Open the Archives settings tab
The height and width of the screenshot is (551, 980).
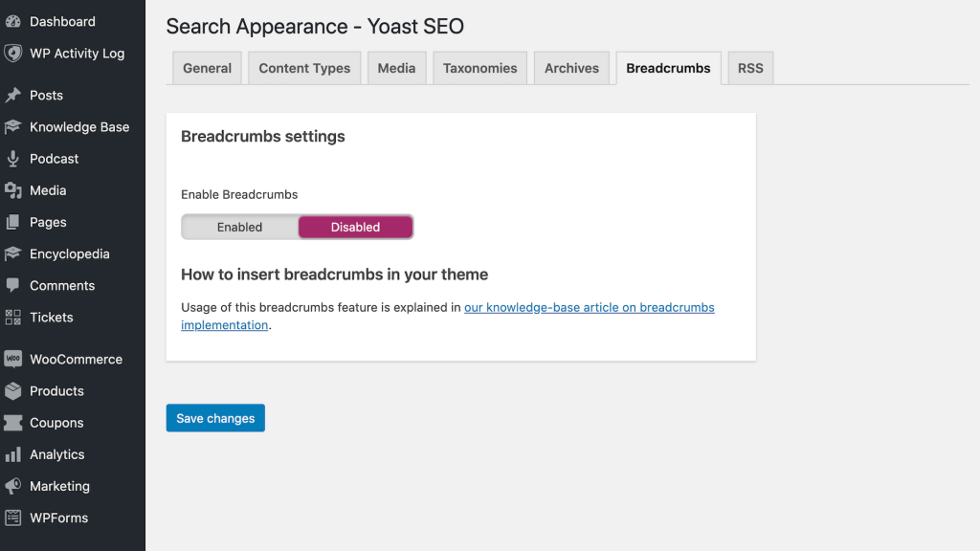pos(571,68)
